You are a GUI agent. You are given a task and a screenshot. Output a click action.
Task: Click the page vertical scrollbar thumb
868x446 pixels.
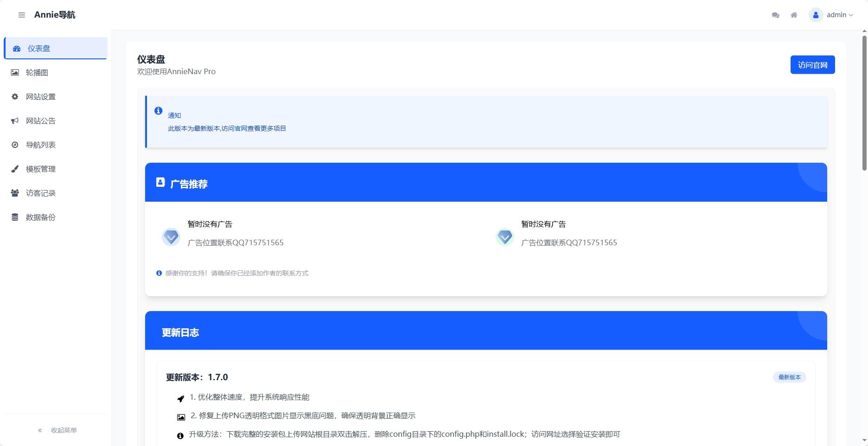864,102
